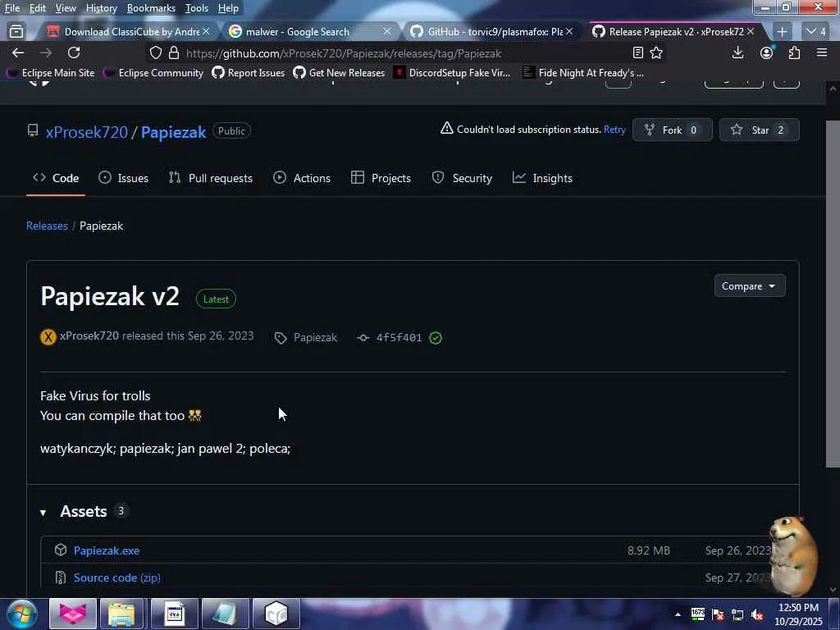
Task: Click the page vertical scrollbar thumb
Action: click(x=833, y=294)
